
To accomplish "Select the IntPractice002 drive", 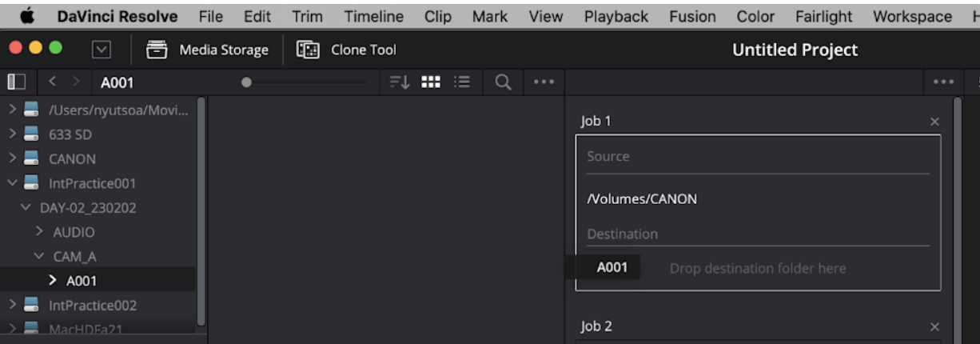I will point(92,305).
